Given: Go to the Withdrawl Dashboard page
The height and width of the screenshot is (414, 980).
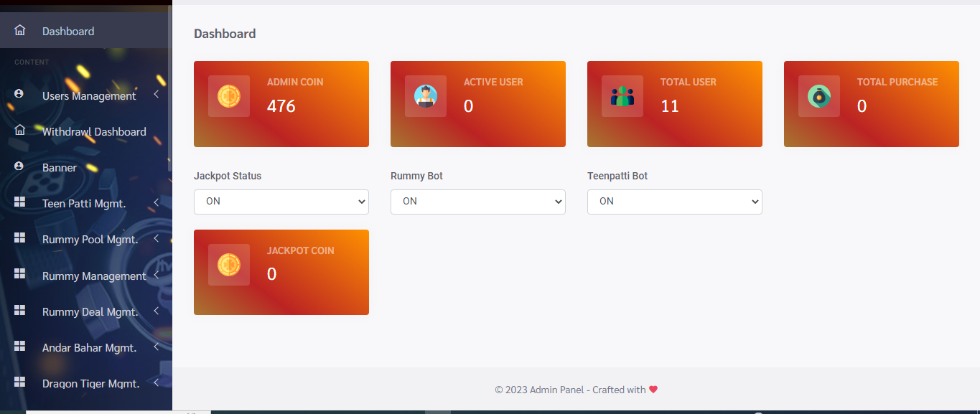Looking at the screenshot, I should point(94,131).
